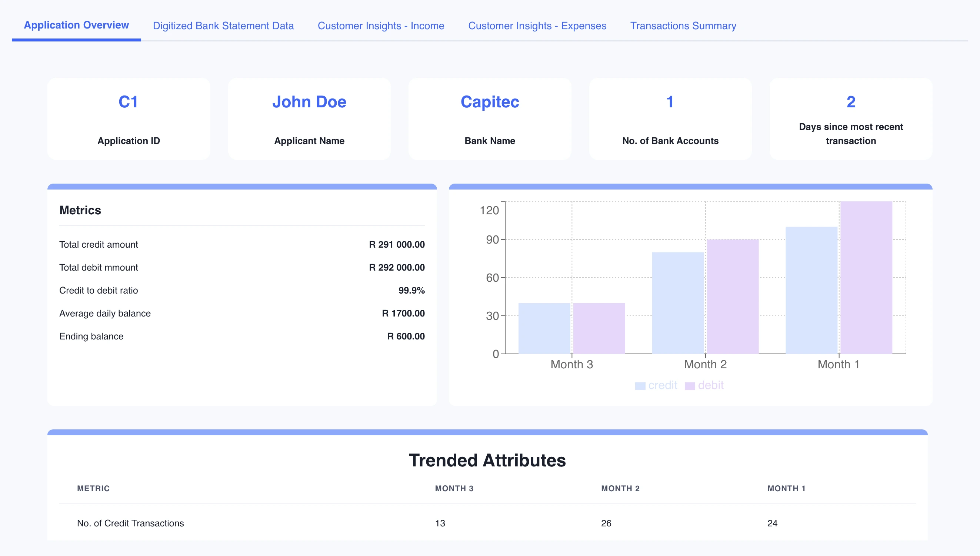
Task: Click the 60 y-axis tick label
Action: (x=493, y=278)
